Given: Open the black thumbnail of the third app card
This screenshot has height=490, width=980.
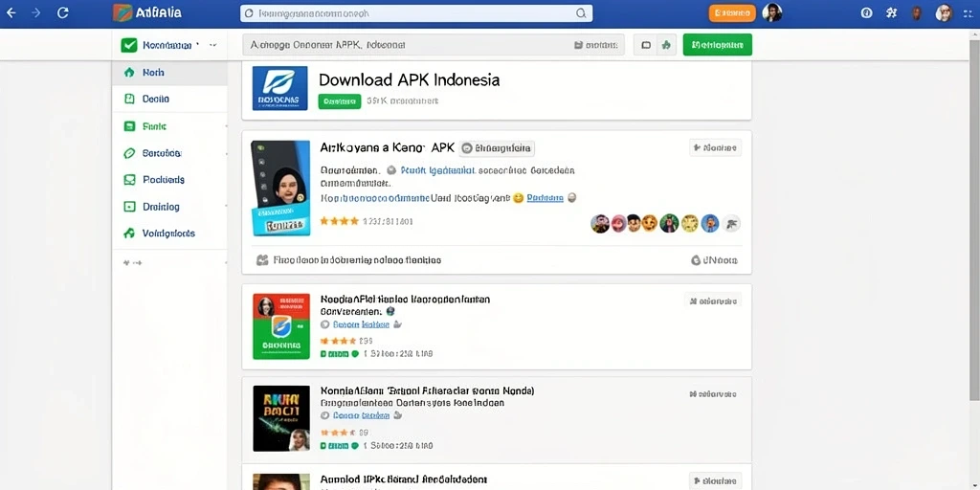Looking at the screenshot, I should coord(281,418).
